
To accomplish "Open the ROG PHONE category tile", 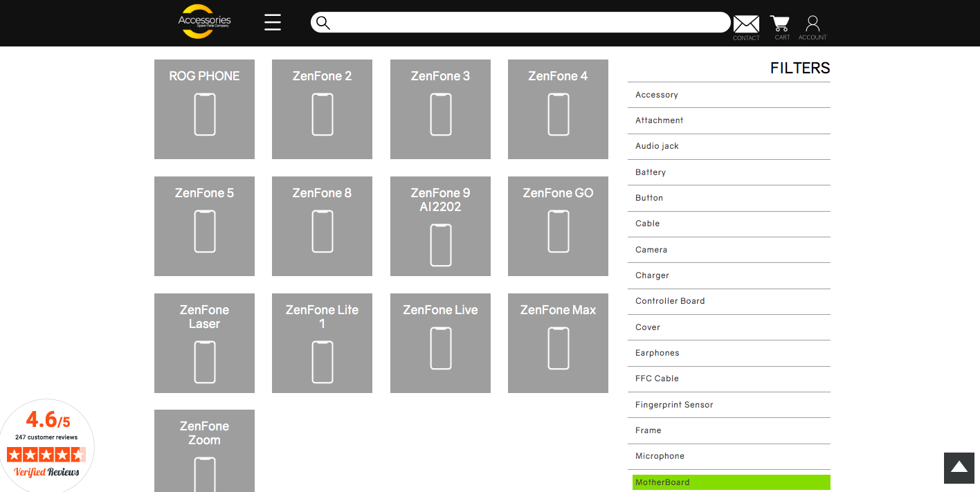I will (x=204, y=109).
